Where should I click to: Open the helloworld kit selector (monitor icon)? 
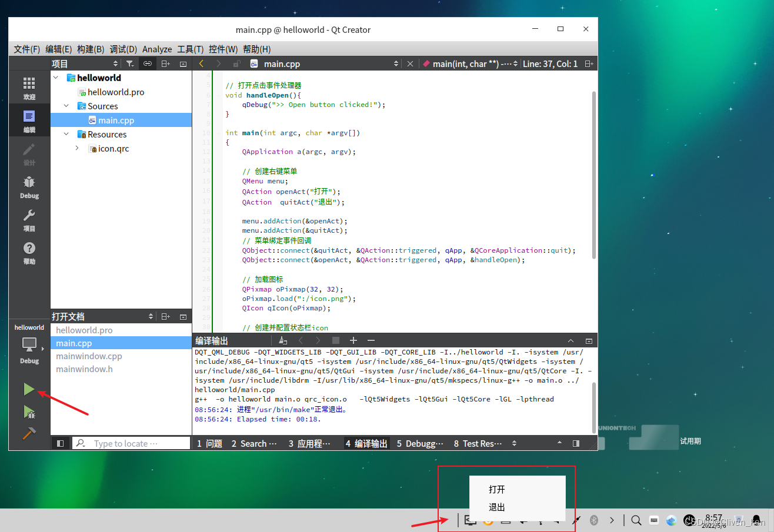[x=29, y=346]
